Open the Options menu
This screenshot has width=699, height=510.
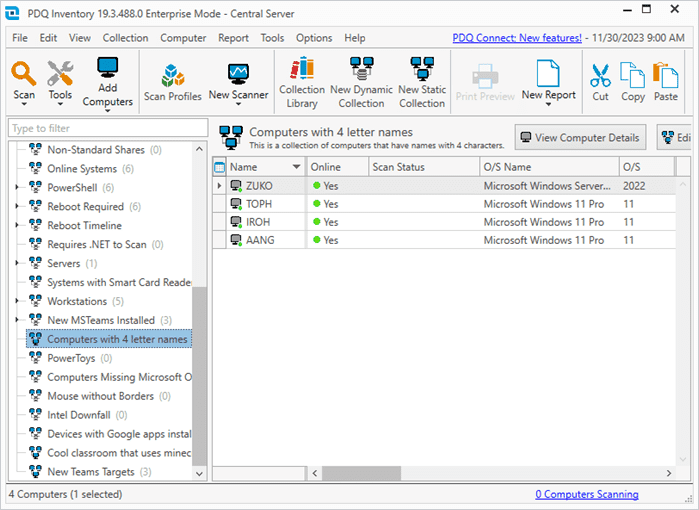[314, 38]
